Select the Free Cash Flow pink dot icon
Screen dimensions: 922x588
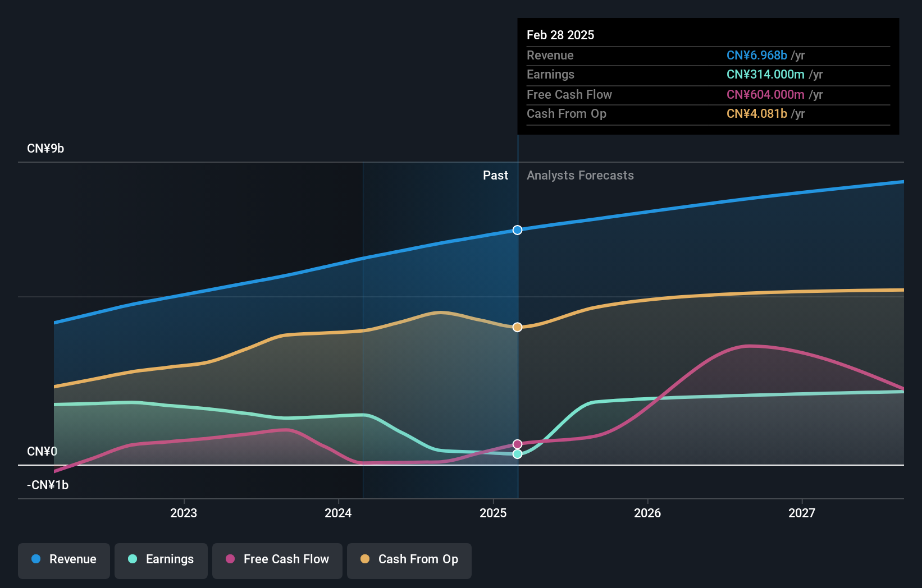coord(230,559)
